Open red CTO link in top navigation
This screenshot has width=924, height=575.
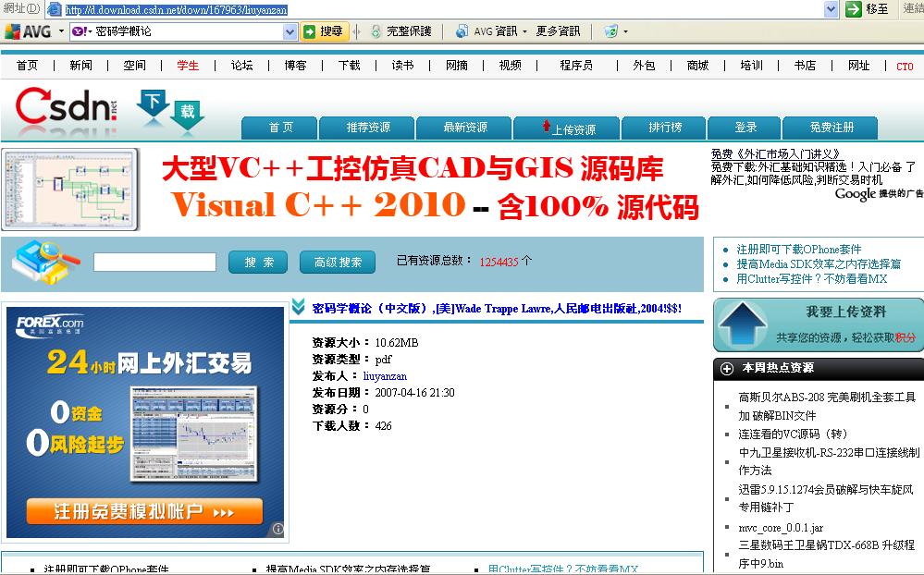(x=905, y=67)
